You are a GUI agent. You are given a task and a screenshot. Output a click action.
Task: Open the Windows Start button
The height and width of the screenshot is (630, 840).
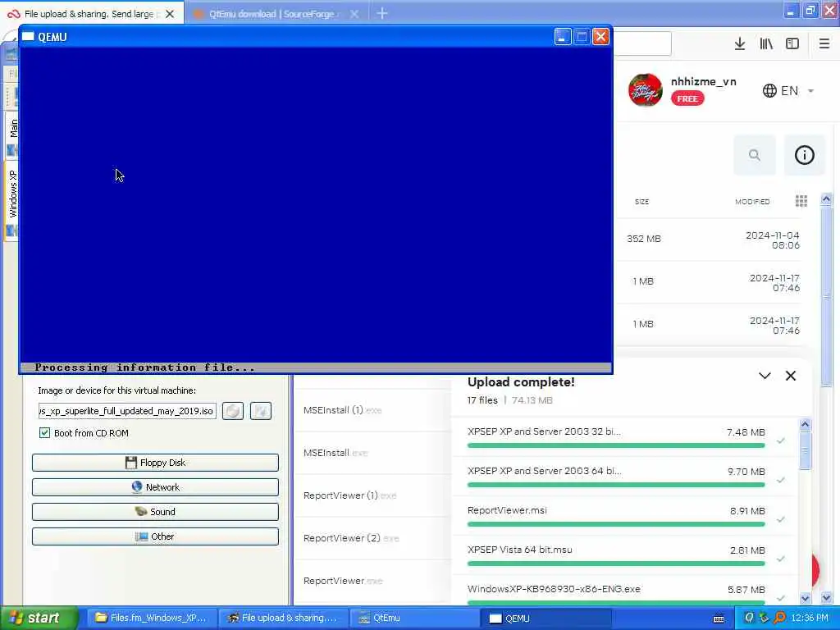[39, 619]
